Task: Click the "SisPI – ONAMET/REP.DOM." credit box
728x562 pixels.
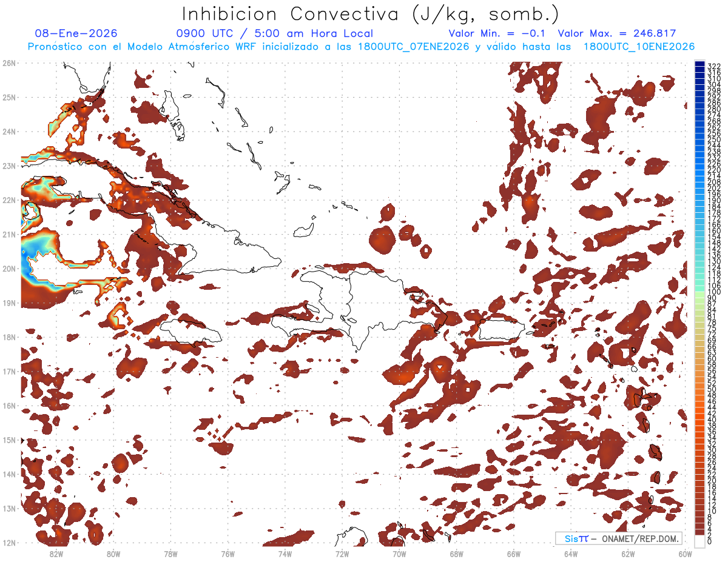Action: pos(619,538)
